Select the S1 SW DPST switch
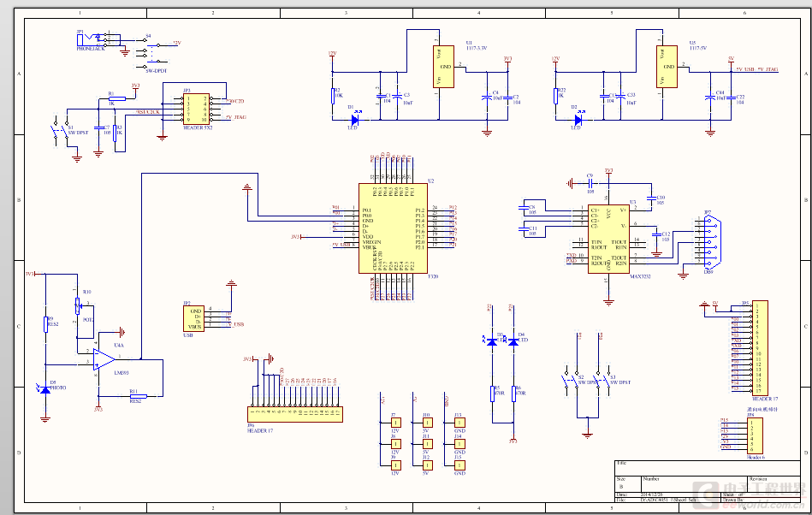Viewport: 812px width, 515px height. tap(61, 131)
